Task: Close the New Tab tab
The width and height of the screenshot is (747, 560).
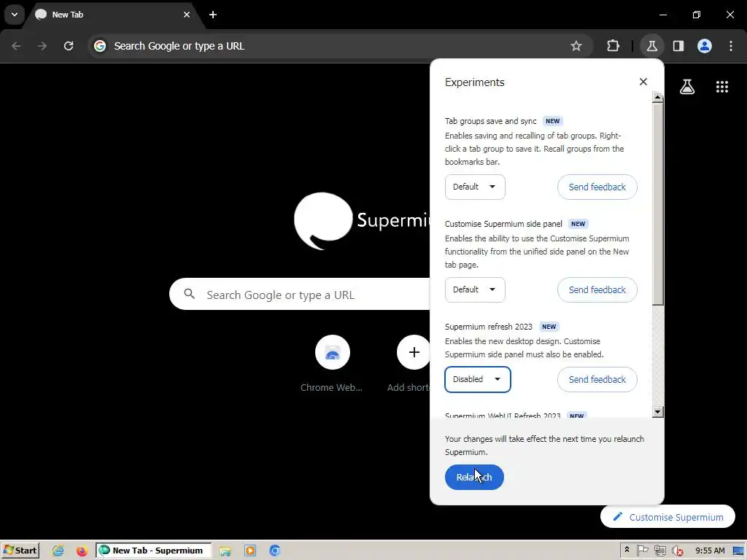Action: [x=187, y=15]
